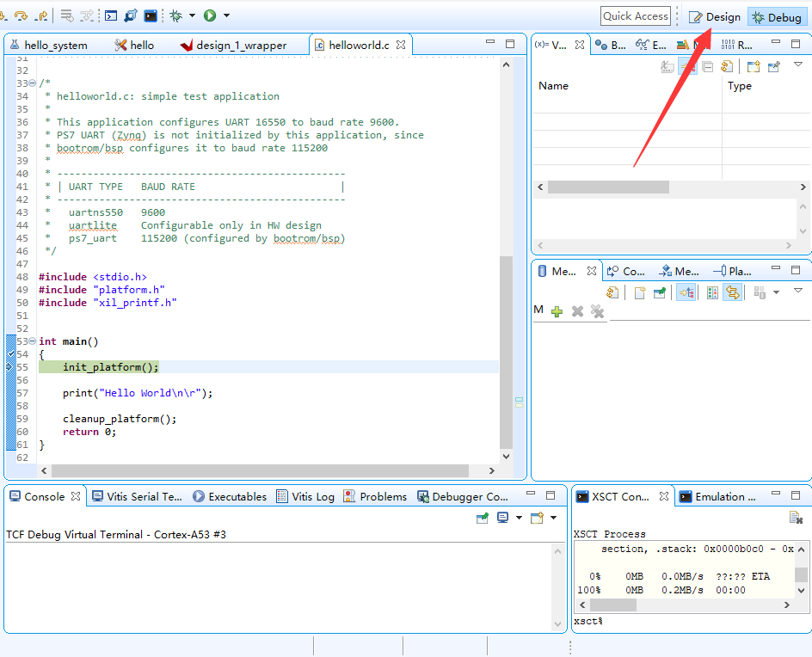Click the green Run launch button
Image resolution: width=812 pixels, height=657 pixels.
coord(210,15)
